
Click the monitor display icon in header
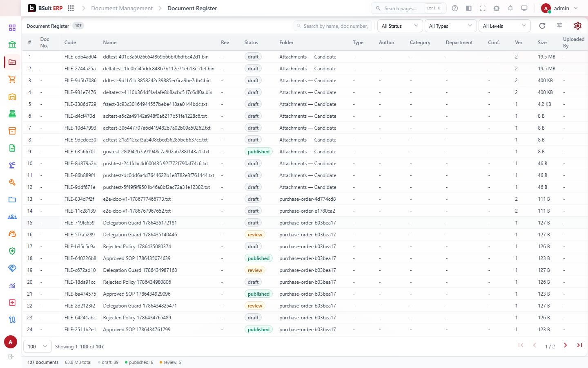pyautogui.click(x=524, y=8)
